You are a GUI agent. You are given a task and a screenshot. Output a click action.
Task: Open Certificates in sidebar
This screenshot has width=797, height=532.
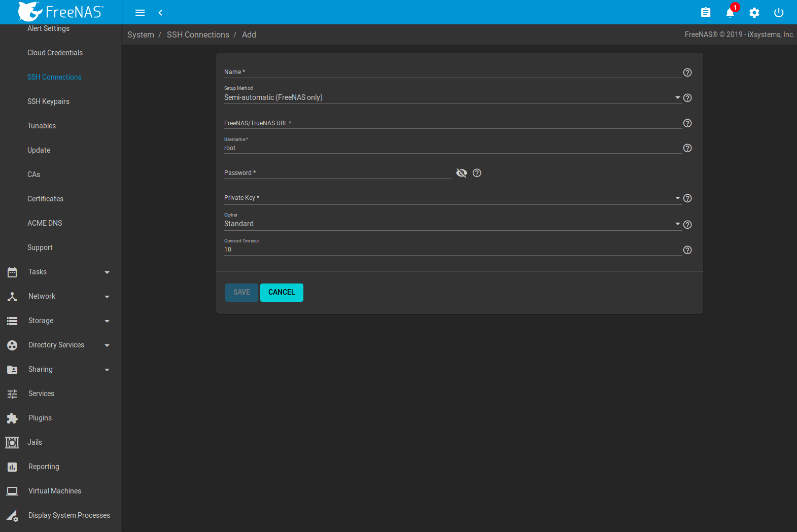45,199
